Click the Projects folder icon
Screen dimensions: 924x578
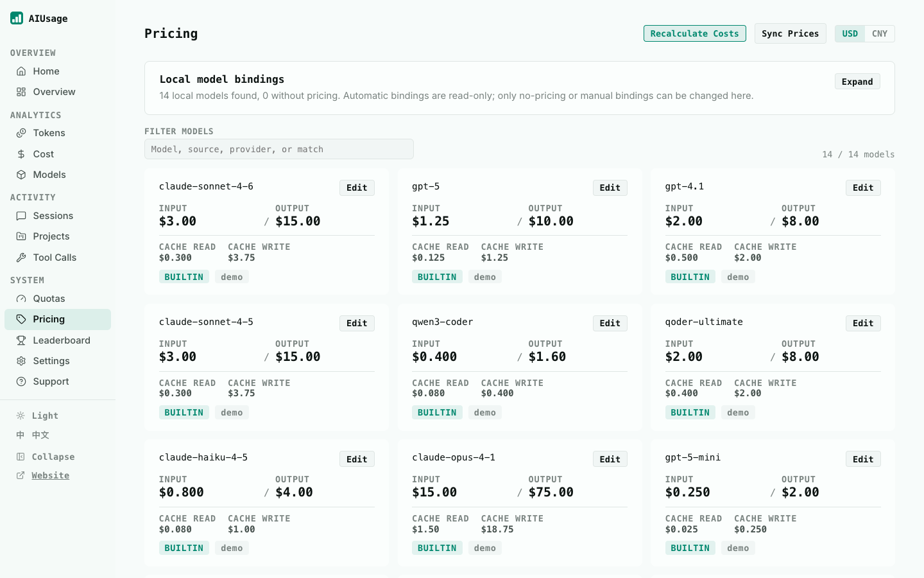pyautogui.click(x=21, y=236)
